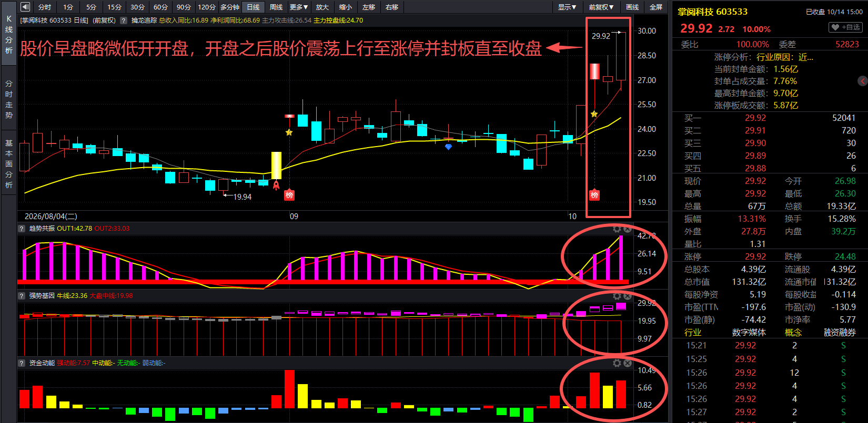Select the 15分 period
This screenshot has height=423, width=868.
[x=114, y=7]
